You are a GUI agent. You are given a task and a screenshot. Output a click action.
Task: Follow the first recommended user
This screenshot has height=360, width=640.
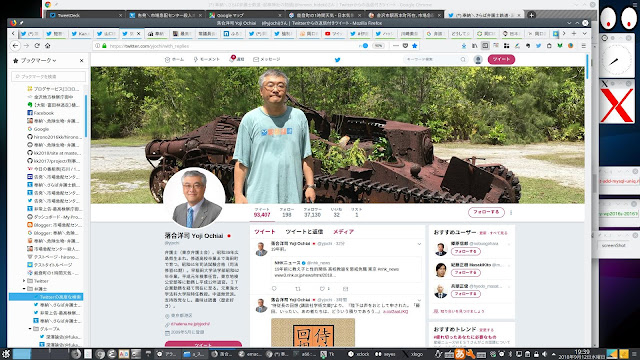tap(465, 251)
